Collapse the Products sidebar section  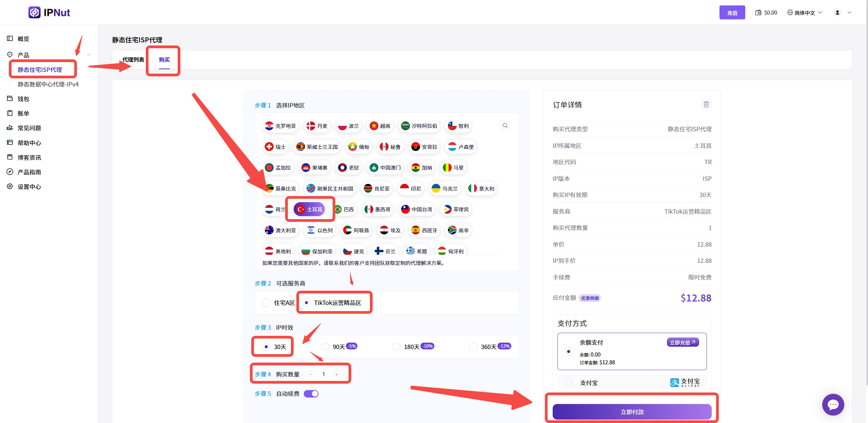pos(89,55)
